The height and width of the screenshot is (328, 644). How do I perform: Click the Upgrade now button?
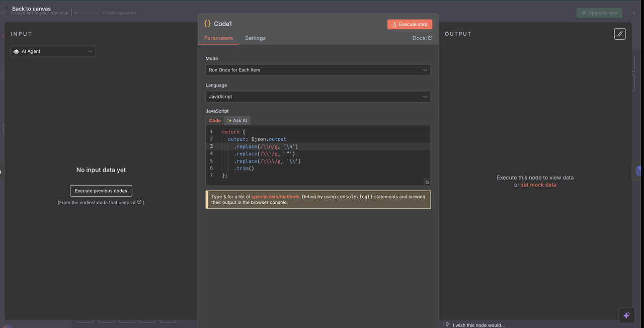point(599,13)
